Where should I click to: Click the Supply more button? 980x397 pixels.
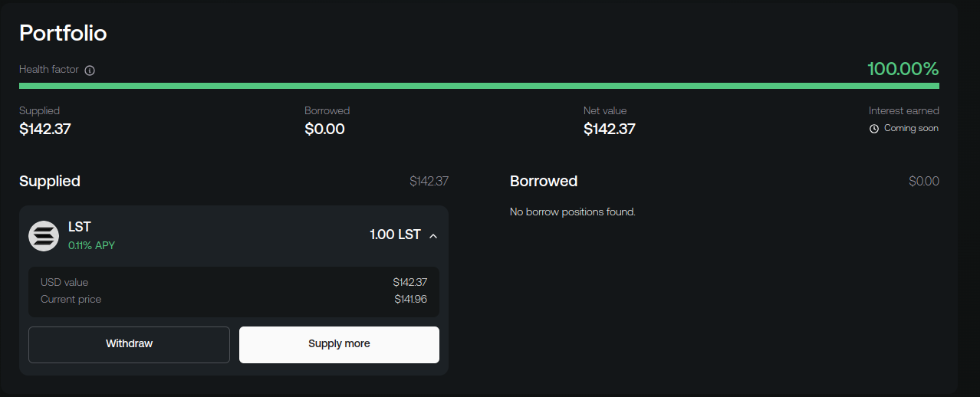[x=339, y=344]
